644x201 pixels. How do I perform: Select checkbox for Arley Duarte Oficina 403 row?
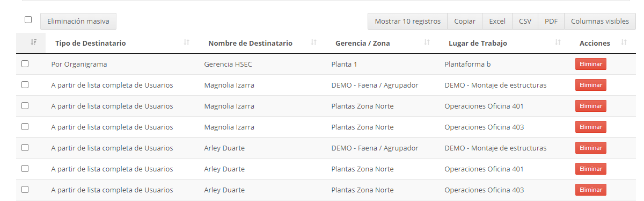coord(25,190)
